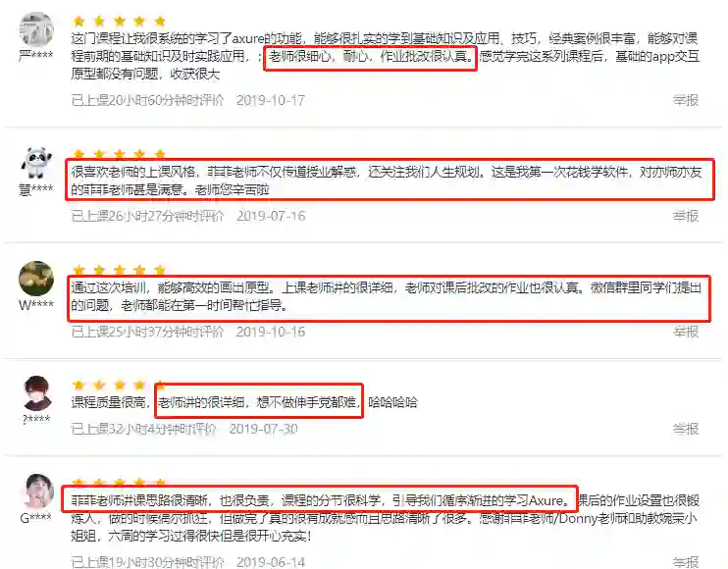This screenshot has width=728, height=569.
Task: Report the 2019-07-30 review via 举报
Action: (686, 429)
